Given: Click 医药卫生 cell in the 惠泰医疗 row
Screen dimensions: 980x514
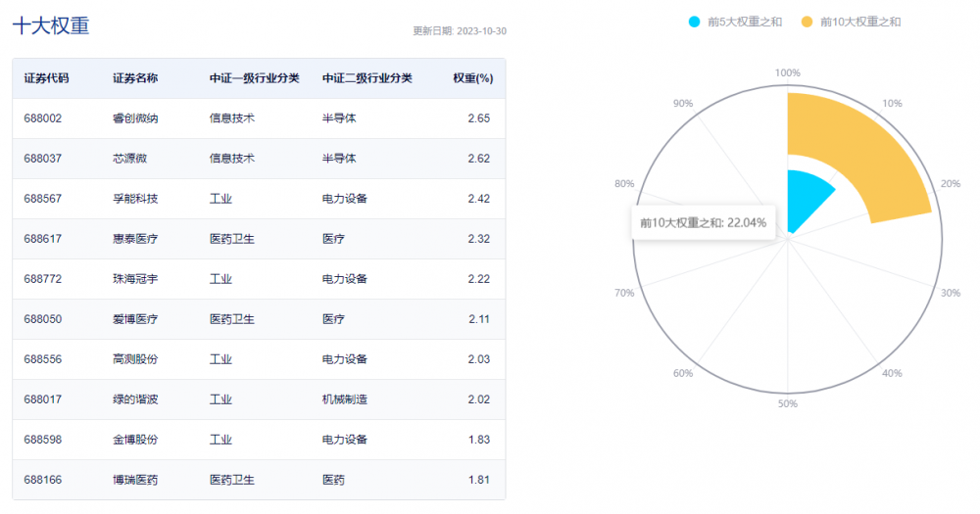Looking at the screenshot, I should 232,239.
